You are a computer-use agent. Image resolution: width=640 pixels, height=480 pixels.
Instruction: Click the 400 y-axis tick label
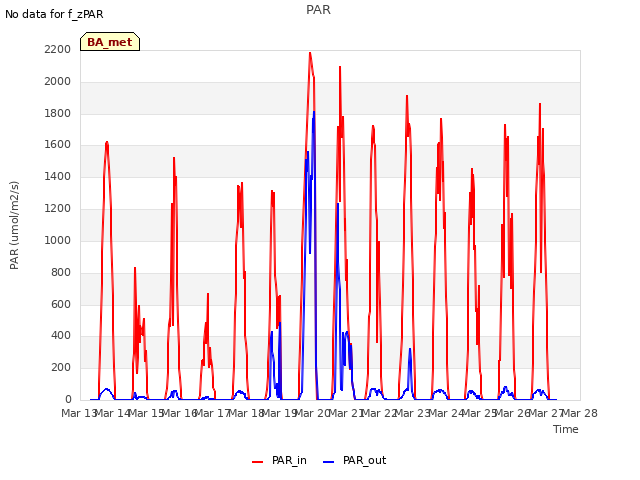(61, 336)
